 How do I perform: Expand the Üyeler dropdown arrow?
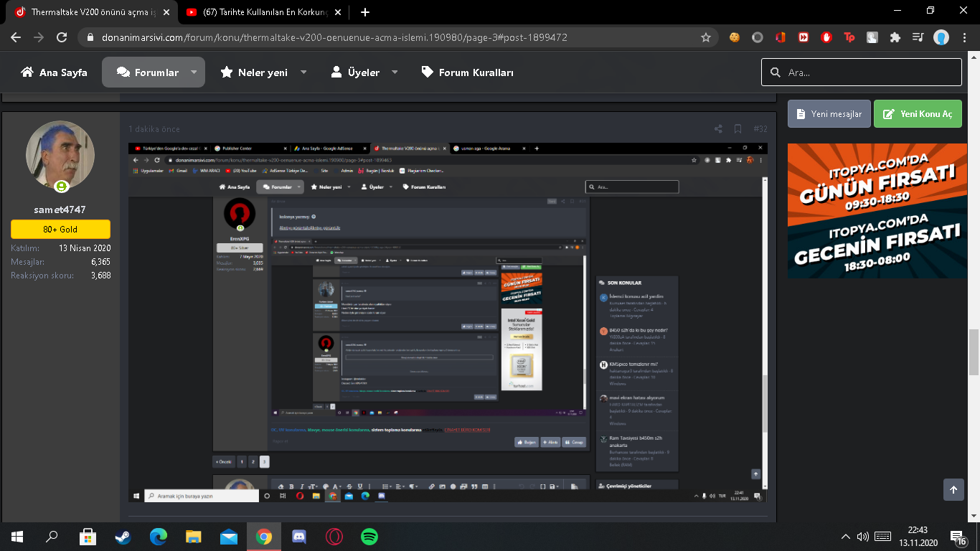[x=395, y=72]
